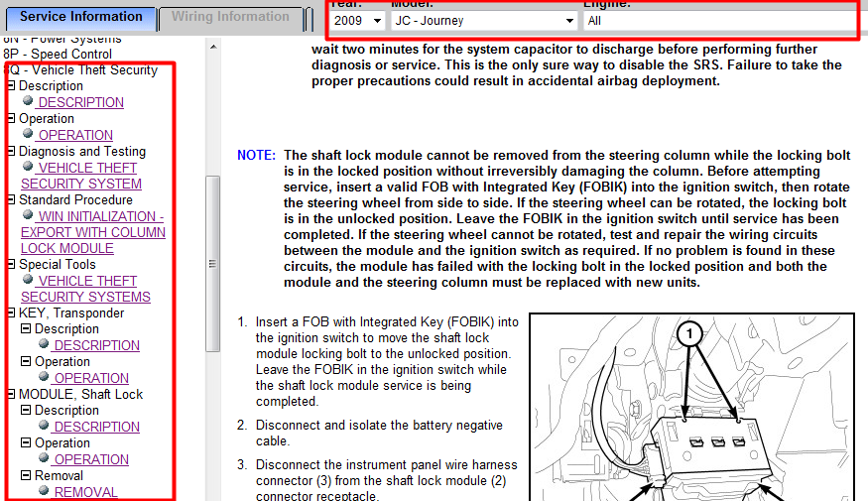This screenshot has height=501, width=868.
Task: Collapse the KEY, Transponder section
Action: tap(11, 313)
